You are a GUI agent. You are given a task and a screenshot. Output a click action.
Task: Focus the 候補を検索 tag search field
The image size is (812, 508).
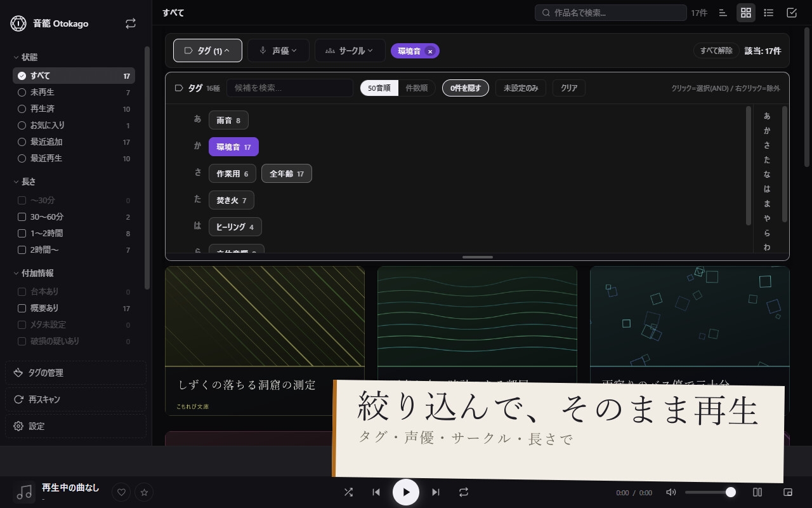point(290,88)
